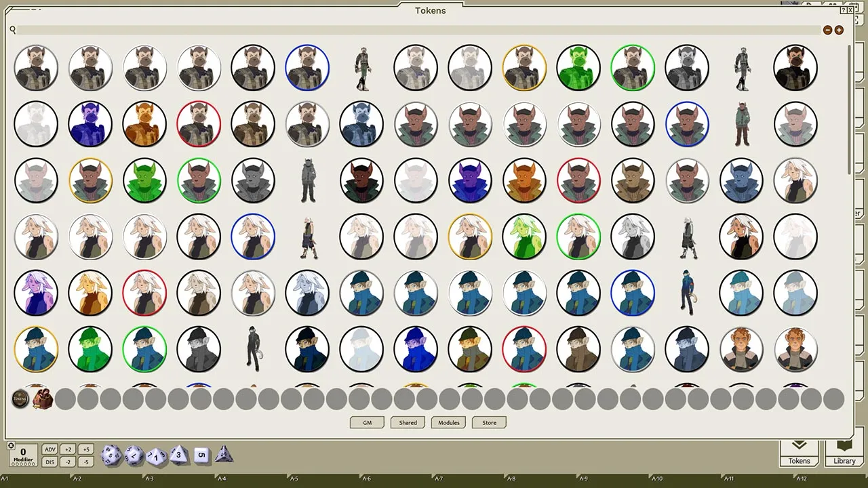This screenshot has width=868, height=488.
Task: Select the grey full-body horned figure token
Action: tap(307, 180)
